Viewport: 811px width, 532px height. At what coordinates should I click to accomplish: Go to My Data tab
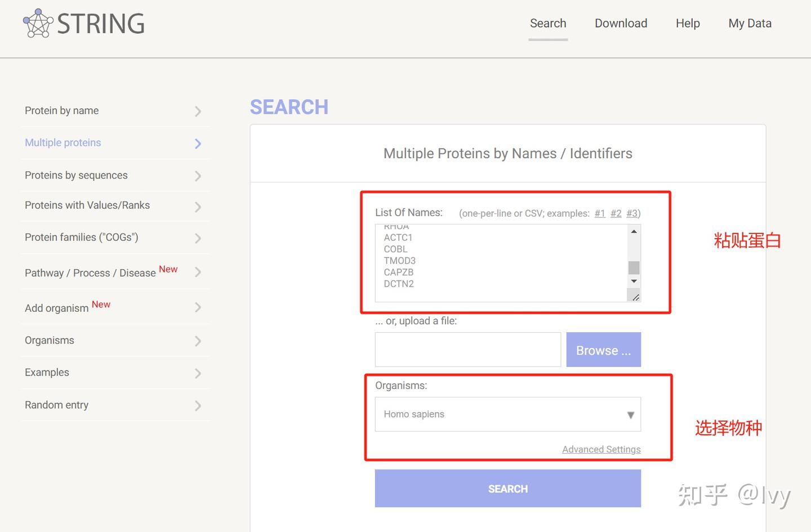click(750, 24)
